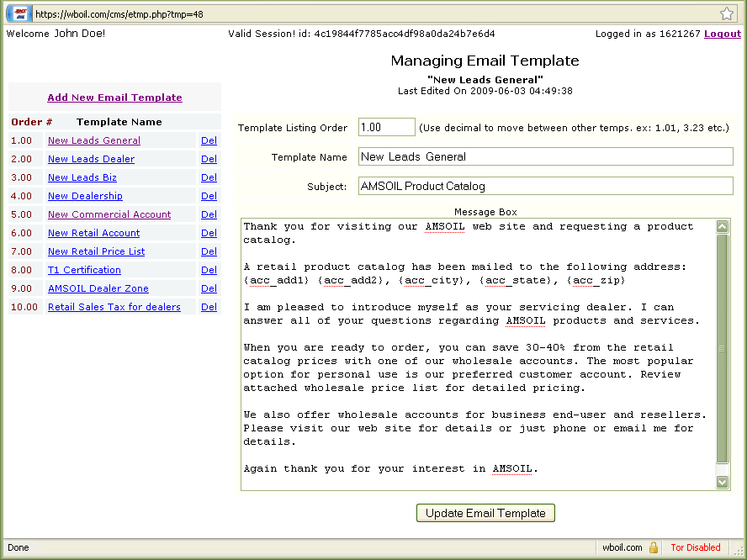Open the New Retail Account template
The width and height of the screenshot is (747, 560).
click(x=94, y=234)
